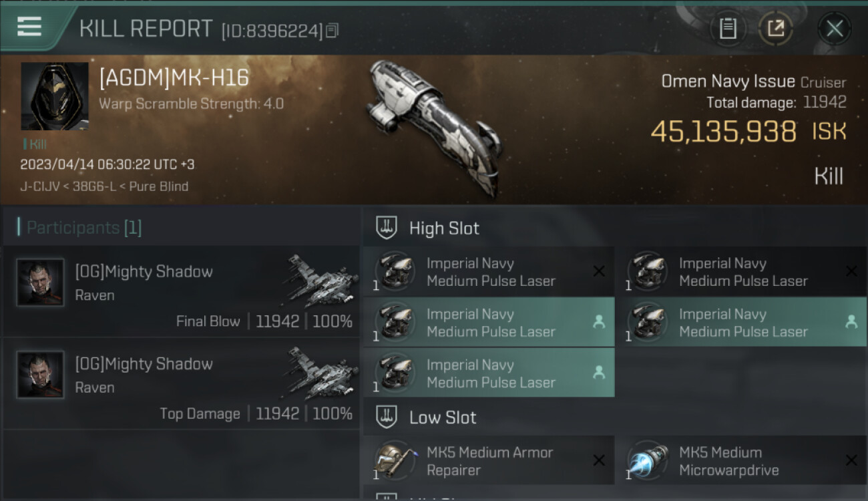Click the clipboard icon in header
The width and height of the screenshot is (868, 501).
pyautogui.click(x=728, y=28)
